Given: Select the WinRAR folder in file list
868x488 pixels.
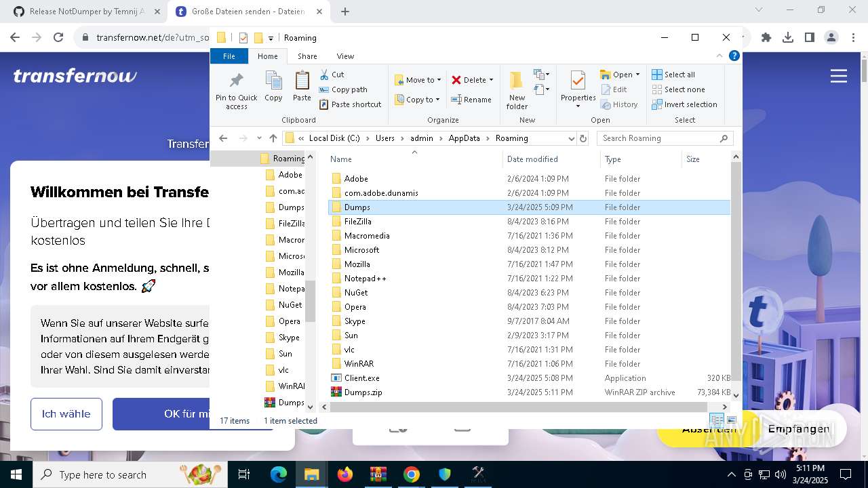Looking at the screenshot, I should 359,364.
